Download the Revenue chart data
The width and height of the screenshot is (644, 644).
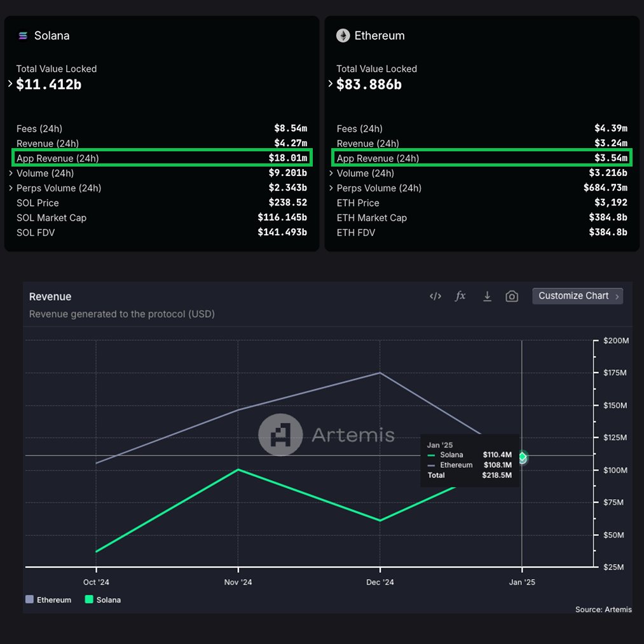pos(486,296)
